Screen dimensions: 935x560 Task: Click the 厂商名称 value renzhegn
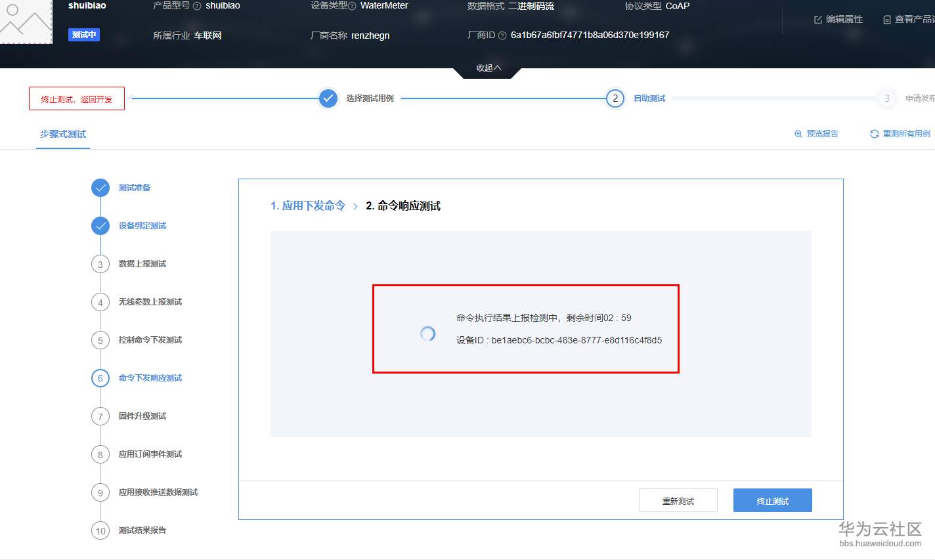tap(370, 35)
